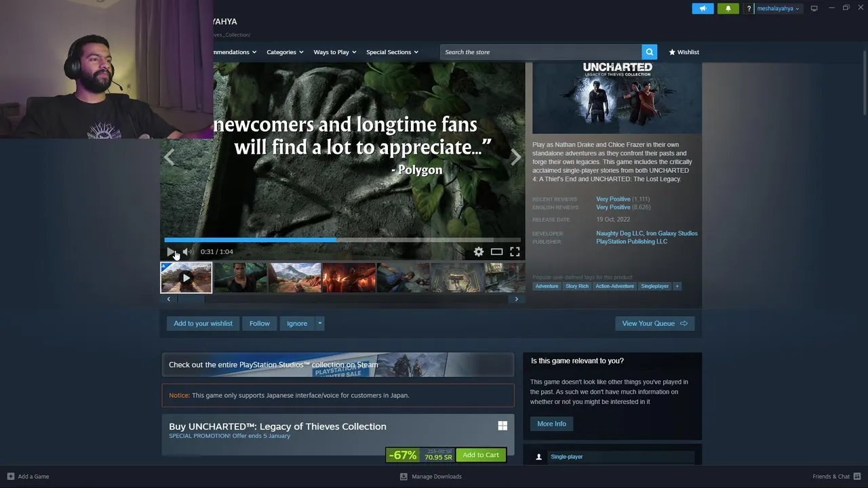Focus the Search the store field
This screenshot has width=868, height=488.
point(541,52)
